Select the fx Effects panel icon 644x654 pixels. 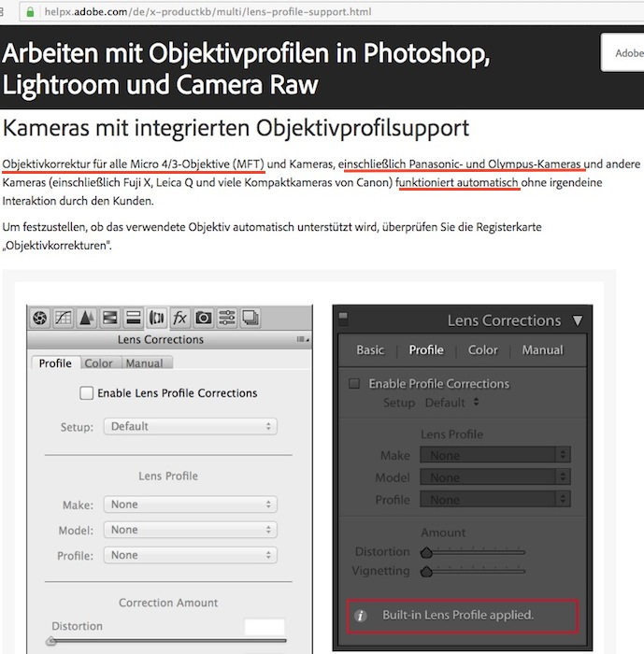pos(180,318)
